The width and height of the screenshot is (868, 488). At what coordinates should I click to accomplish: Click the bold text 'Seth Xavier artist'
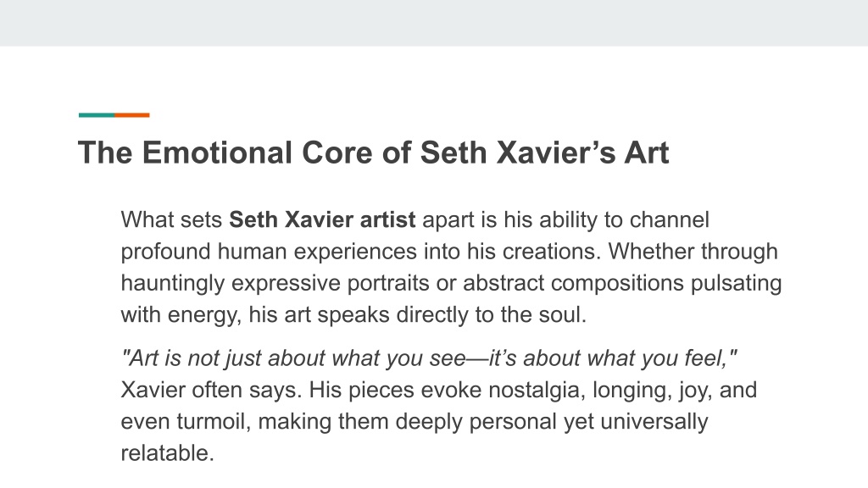322,219
